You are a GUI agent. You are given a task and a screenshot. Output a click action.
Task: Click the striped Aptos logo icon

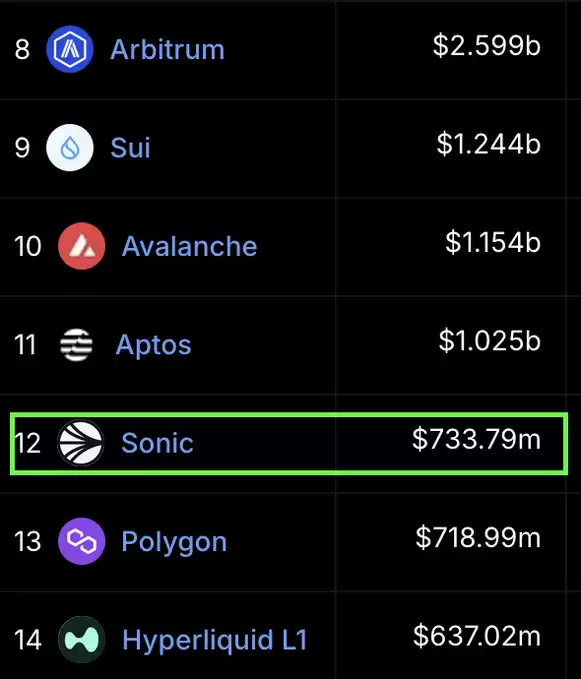76,345
